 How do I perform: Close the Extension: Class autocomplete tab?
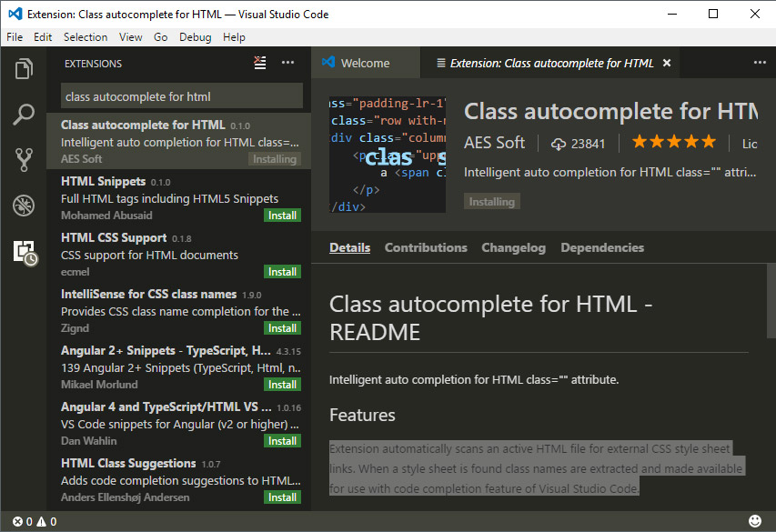667,64
